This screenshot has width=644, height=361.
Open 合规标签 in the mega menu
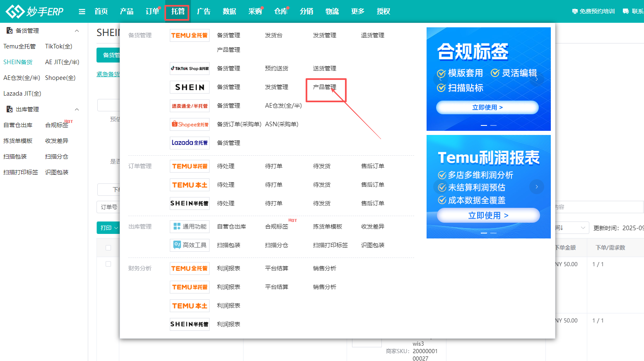pos(277,226)
